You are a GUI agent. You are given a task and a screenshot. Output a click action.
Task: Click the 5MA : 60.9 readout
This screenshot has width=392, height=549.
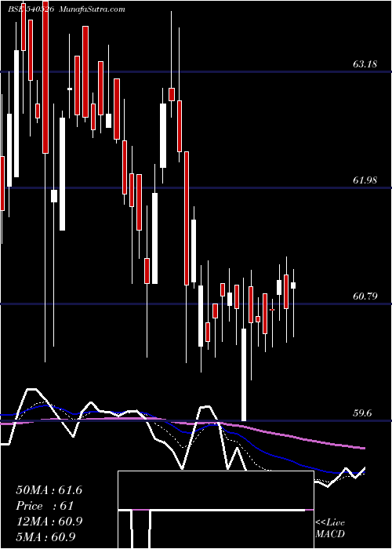(45, 537)
